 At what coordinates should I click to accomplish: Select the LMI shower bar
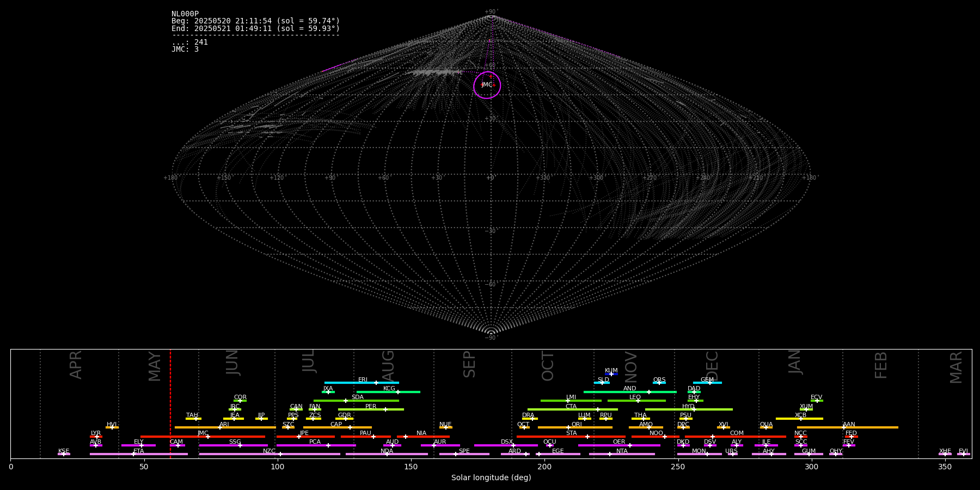pyautogui.click(x=571, y=401)
